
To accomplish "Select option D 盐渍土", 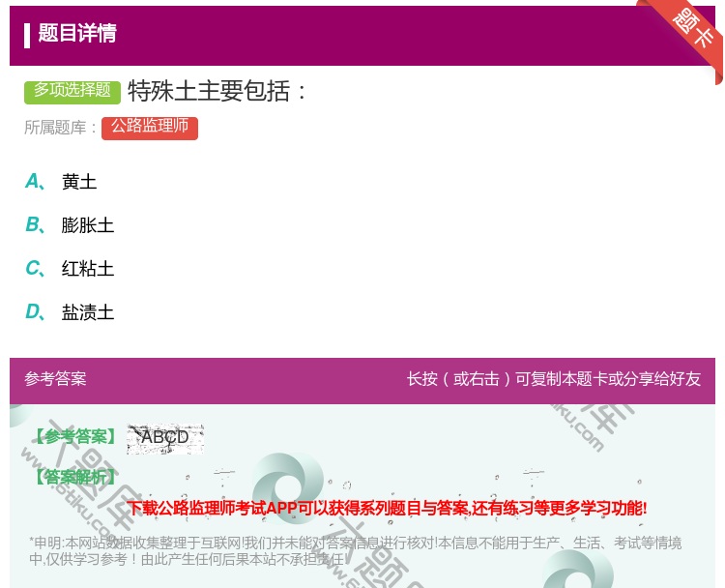I will tap(88, 312).
